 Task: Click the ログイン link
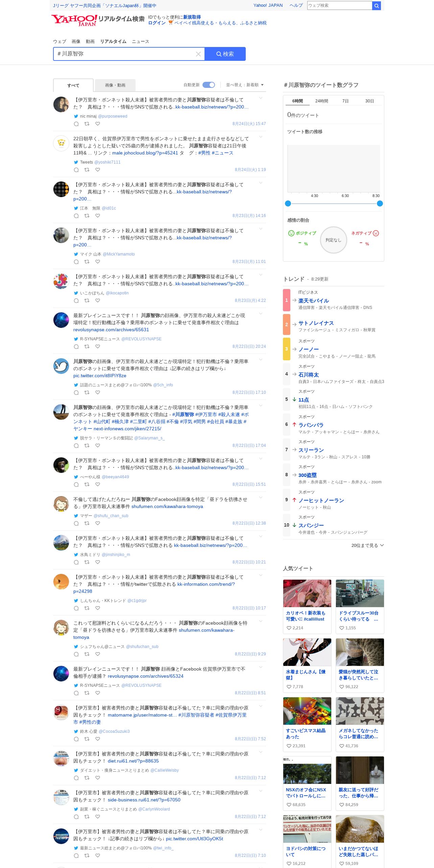tap(157, 23)
